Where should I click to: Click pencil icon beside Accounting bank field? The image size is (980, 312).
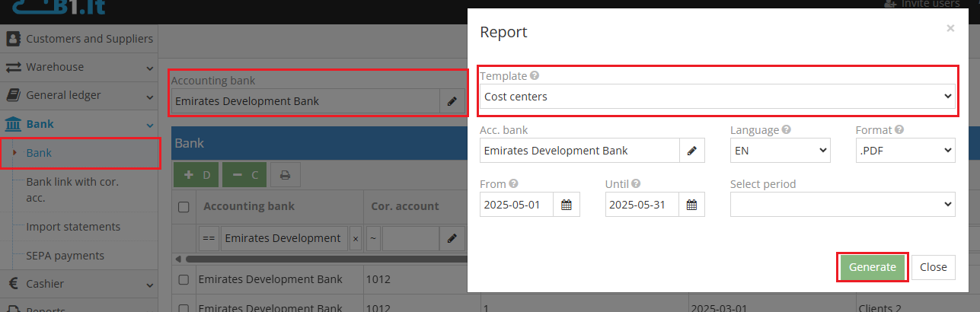pyautogui.click(x=452, y=101)
